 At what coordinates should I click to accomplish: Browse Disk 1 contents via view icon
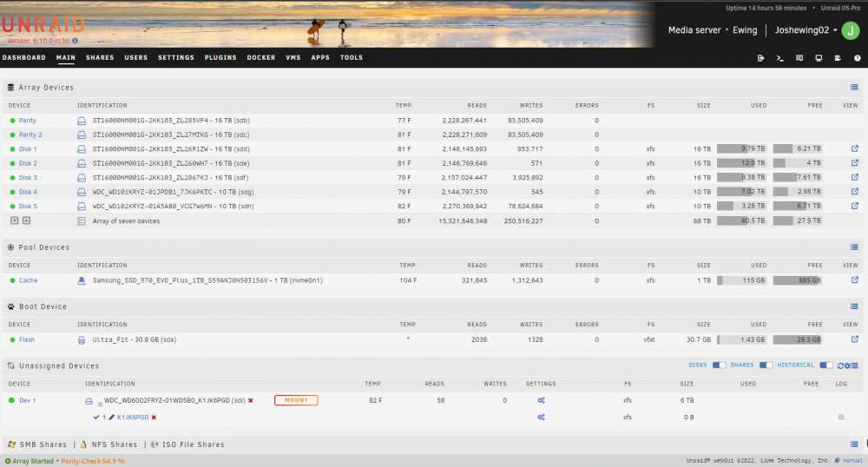click(x=855, y=148)
